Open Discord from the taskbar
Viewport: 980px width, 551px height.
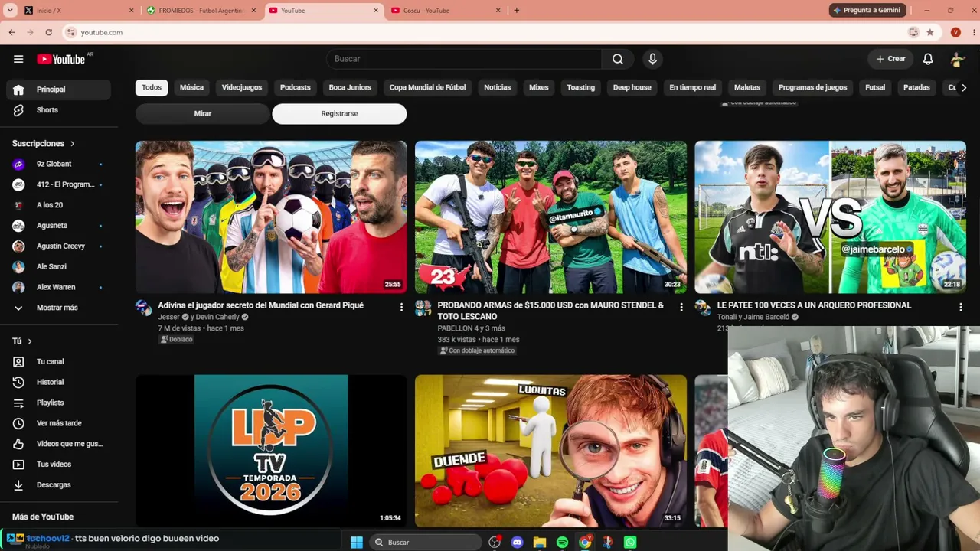pos(517,542)
